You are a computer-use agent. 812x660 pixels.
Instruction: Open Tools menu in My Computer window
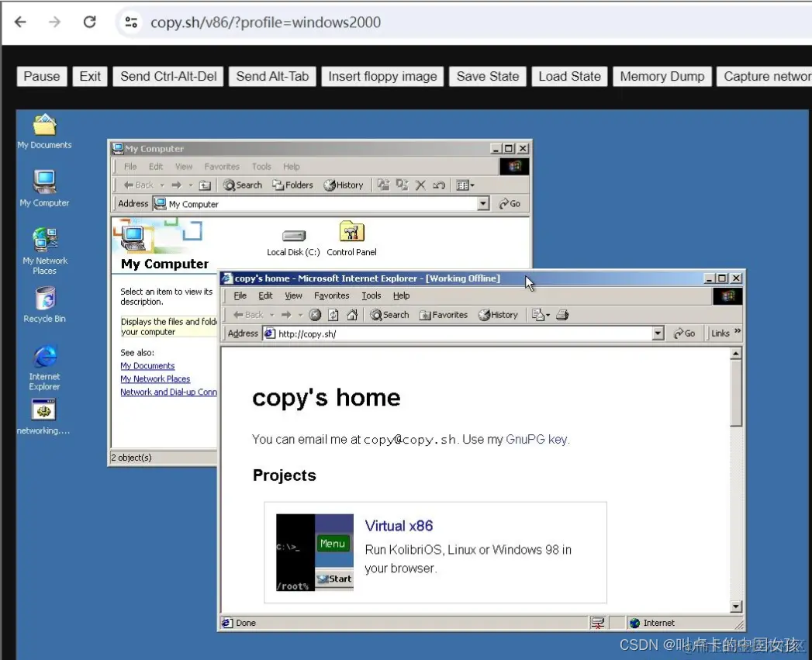261,167
